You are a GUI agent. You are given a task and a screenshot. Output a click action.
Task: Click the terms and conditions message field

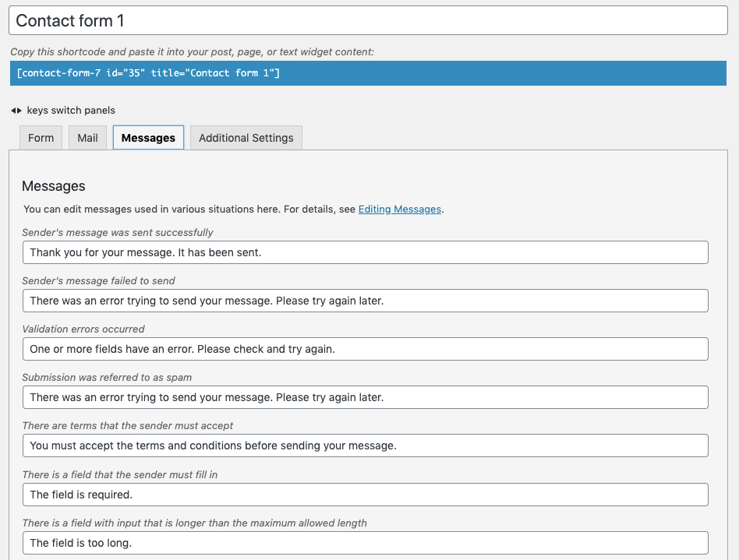click(x=366, y=446)
